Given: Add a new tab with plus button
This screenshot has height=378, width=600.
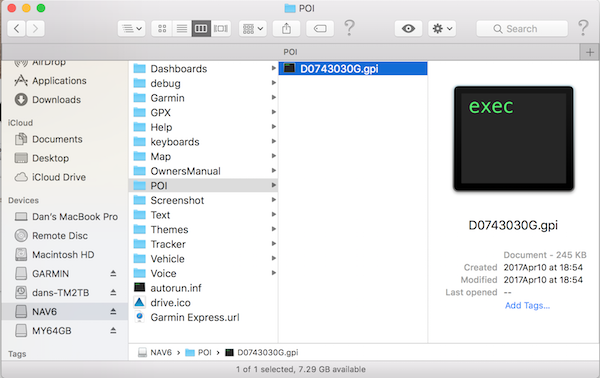Looking at the screenshot, I should (590, 52).
